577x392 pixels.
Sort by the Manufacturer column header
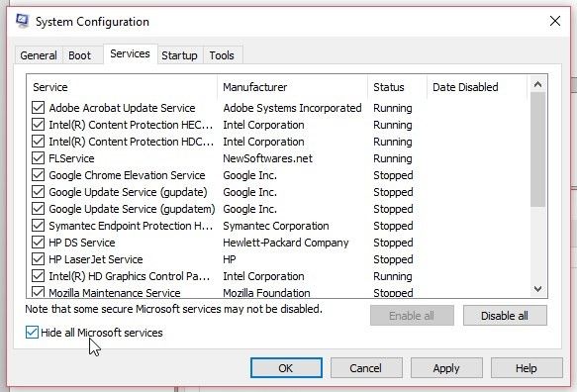[293, 87]
